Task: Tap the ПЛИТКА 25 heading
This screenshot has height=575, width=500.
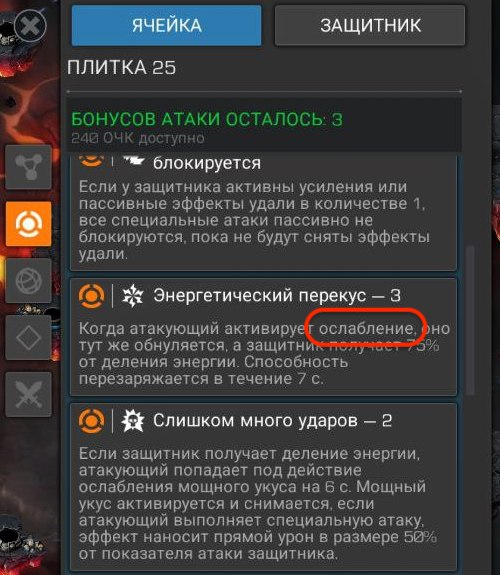Action: click(x=122, y=68)
